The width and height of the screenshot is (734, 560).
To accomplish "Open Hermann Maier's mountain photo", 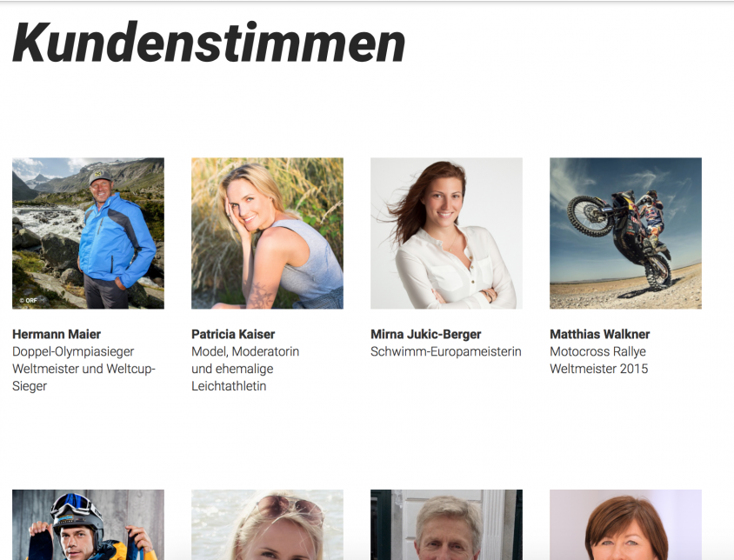I will click(x=88, y=233).
